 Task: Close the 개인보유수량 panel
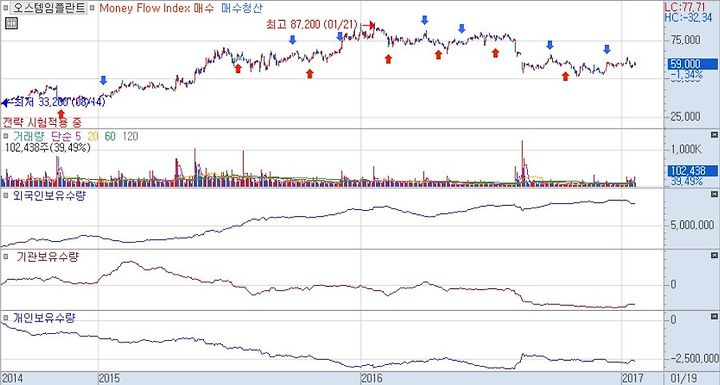[714, 317]
